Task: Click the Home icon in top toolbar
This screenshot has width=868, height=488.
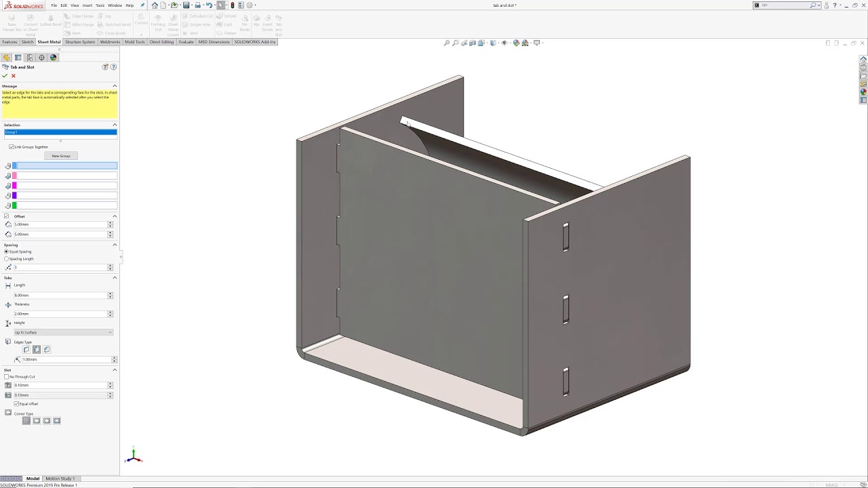Action: click(155, 5)
